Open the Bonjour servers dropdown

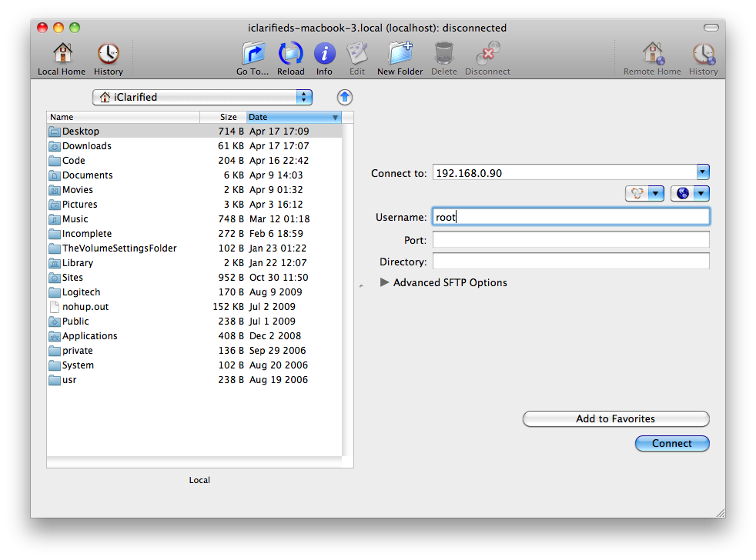pyautogui.click(x=644, y=194)
